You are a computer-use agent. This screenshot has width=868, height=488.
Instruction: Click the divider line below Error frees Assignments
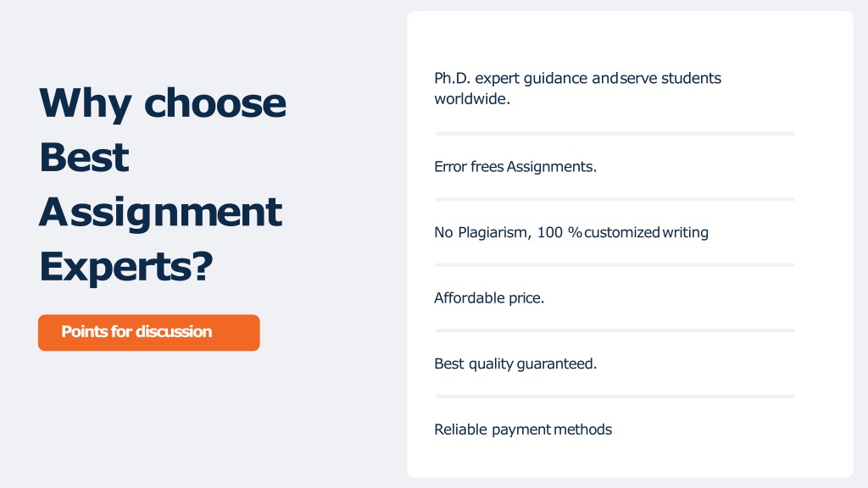pyautogui.click(x=615, y=199)
